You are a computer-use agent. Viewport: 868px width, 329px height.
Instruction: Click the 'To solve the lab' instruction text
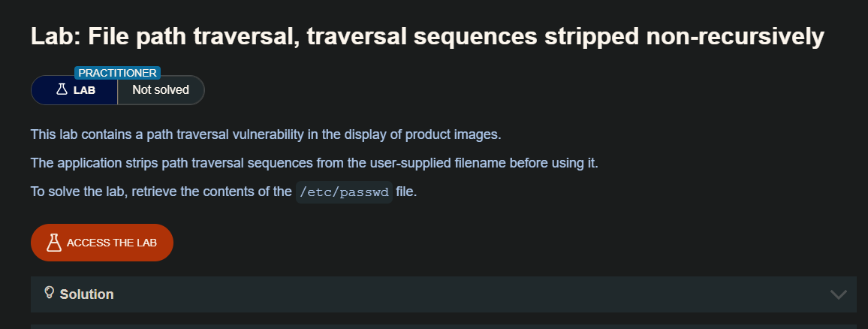(x=161, y=192)
